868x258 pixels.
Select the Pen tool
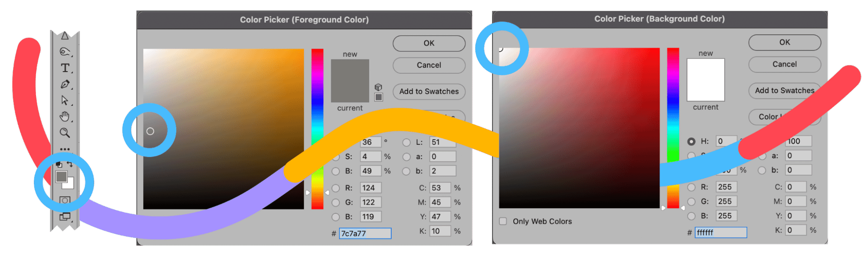[65, 84]
